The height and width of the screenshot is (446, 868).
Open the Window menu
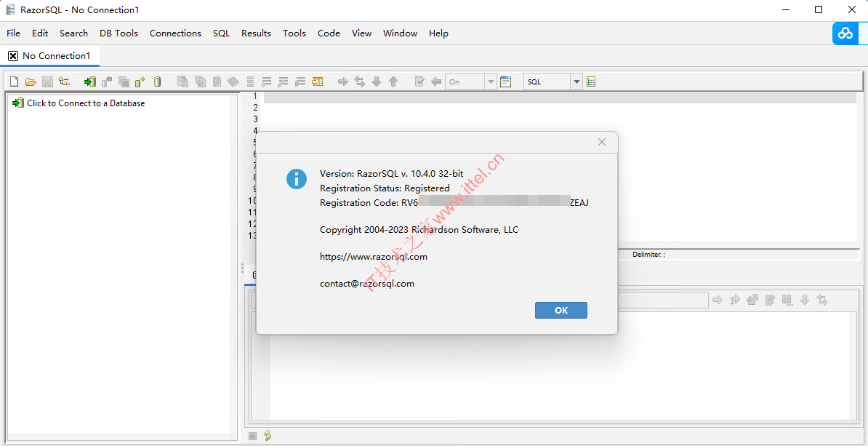point(401,33)
